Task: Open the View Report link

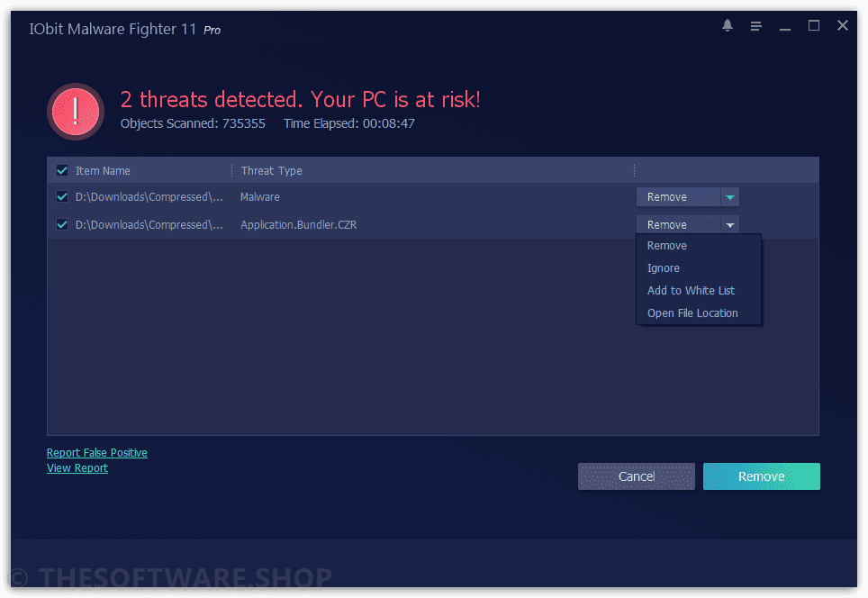Action: click(77, 468)
